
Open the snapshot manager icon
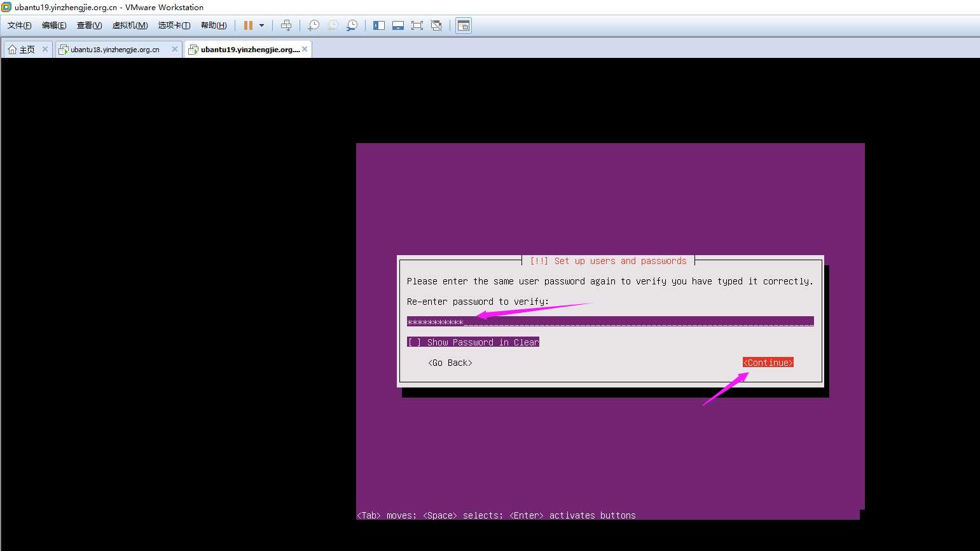(352, 25)
